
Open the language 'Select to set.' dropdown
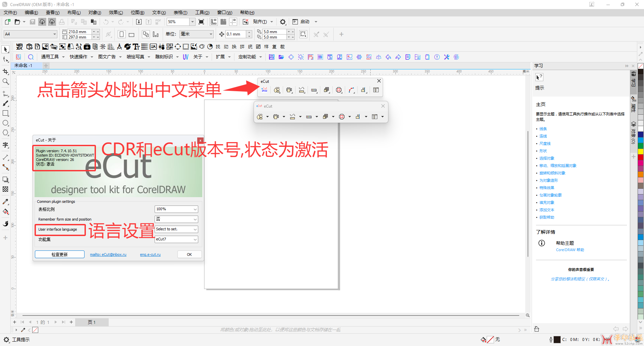click(x=176, y=229)
